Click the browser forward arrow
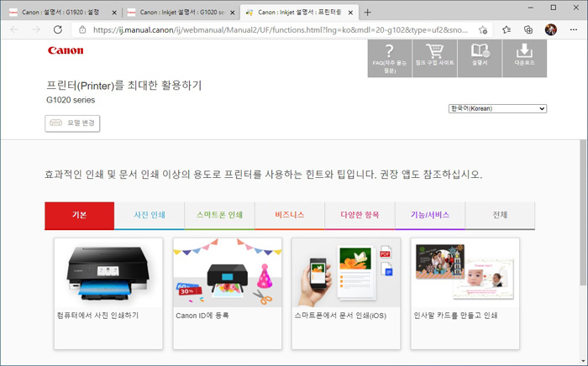Screen dimensions: 588x366 click(x=36, y=29)
